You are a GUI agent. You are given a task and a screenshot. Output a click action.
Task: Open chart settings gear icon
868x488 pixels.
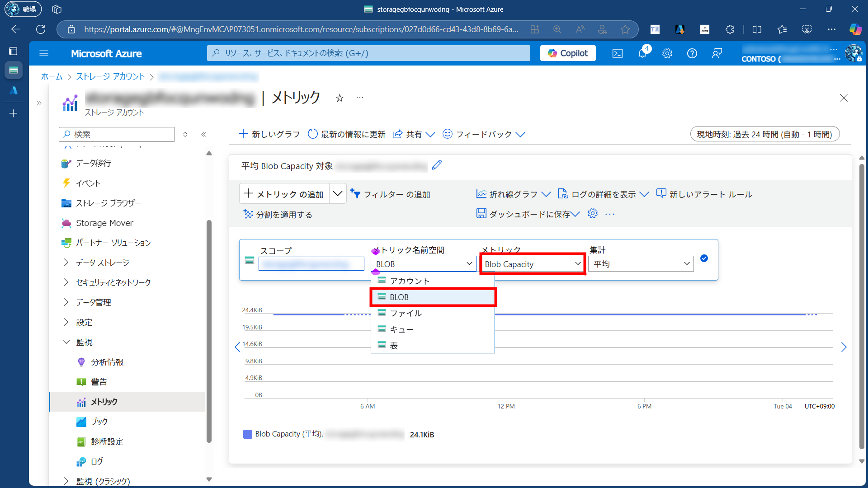pyautogui.click(x=593, y=214)
